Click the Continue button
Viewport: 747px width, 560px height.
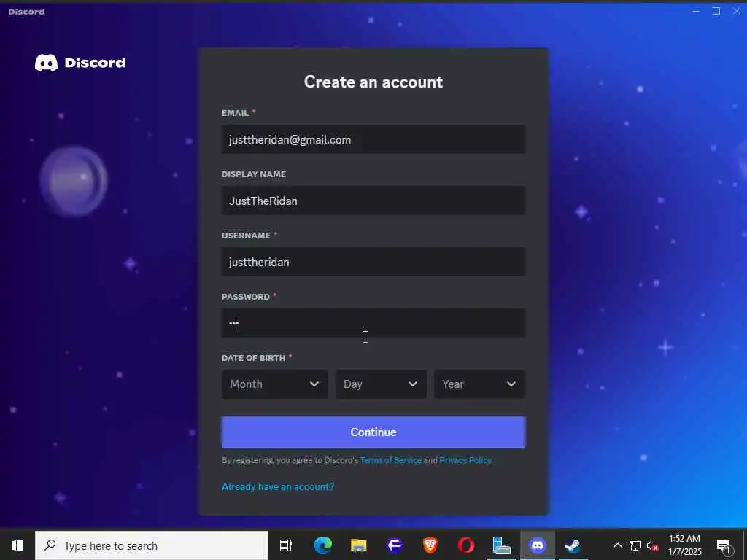click(373, 432)
